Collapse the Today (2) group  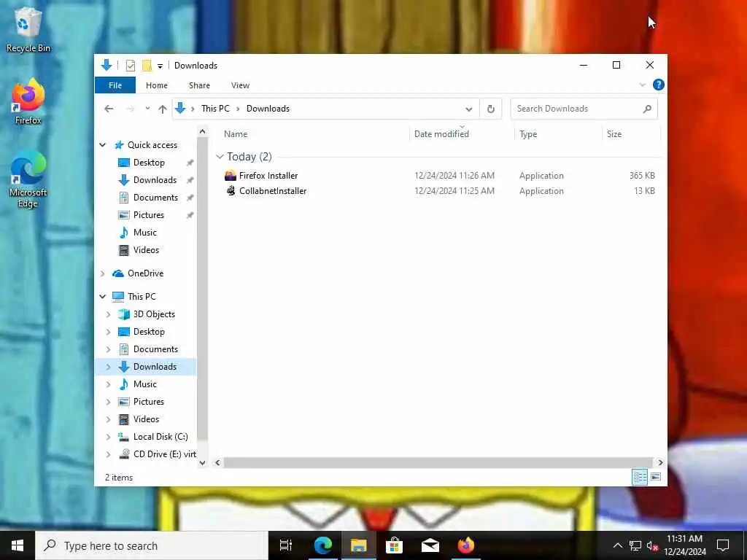220,157
